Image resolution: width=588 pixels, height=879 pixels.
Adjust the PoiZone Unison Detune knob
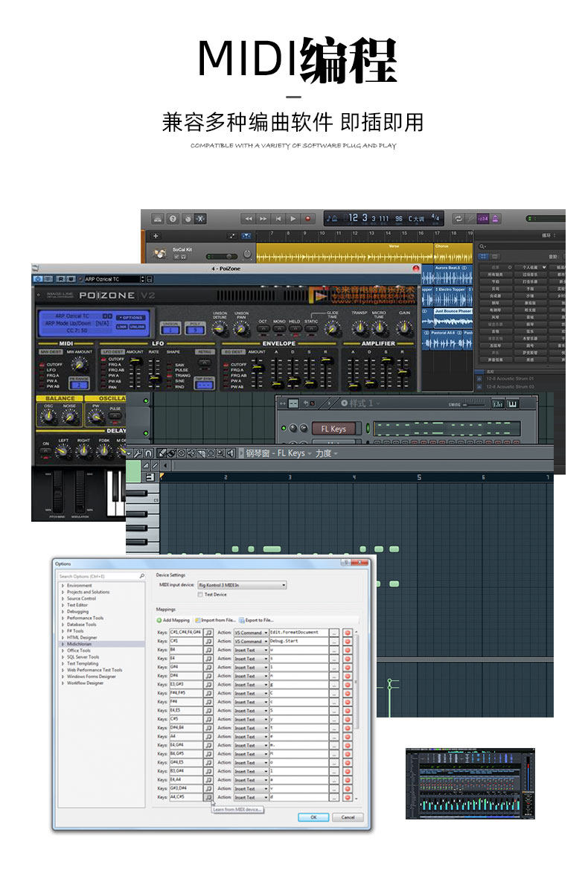[220, 328]
